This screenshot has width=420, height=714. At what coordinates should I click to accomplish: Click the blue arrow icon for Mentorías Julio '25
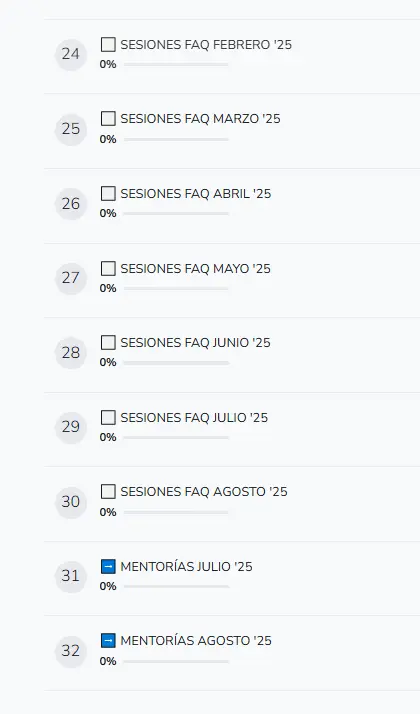point(108,566)
